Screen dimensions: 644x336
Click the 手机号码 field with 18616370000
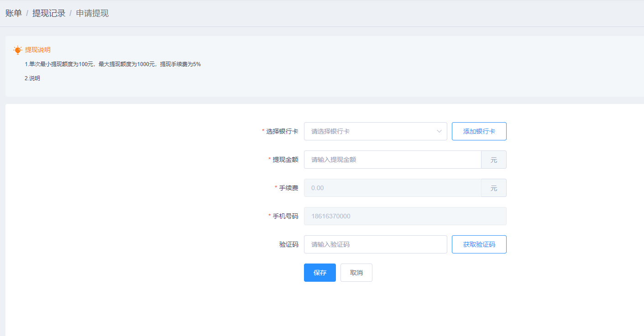coord(405,216)
